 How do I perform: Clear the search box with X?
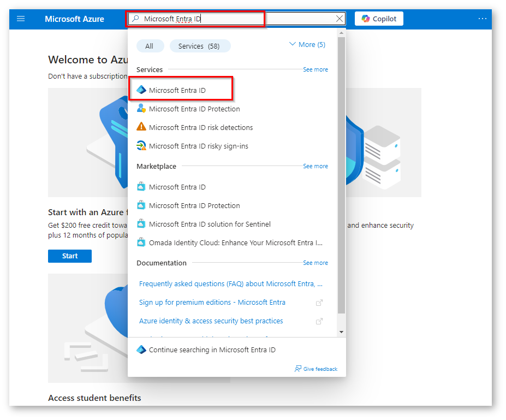[x=339, y=19]
